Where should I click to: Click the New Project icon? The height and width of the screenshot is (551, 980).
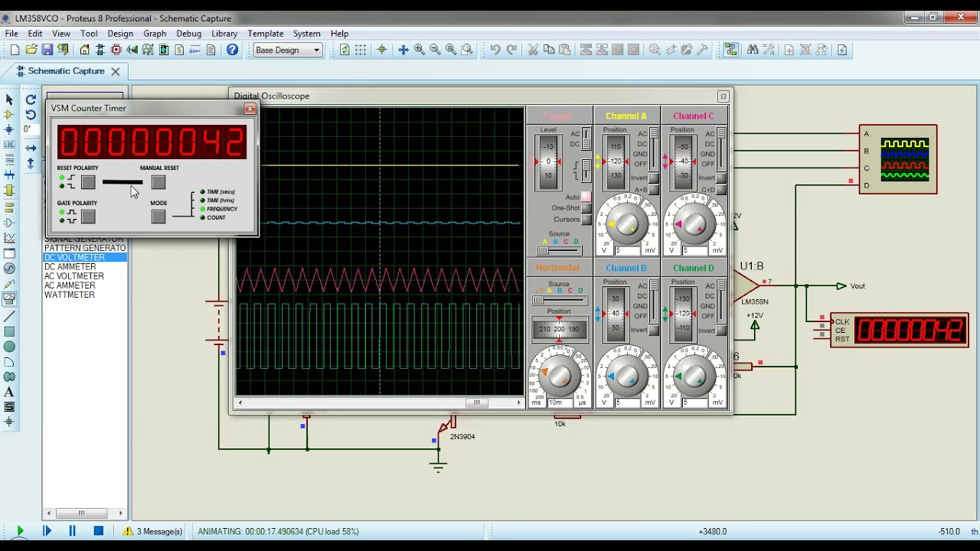(x=15, y=50)
